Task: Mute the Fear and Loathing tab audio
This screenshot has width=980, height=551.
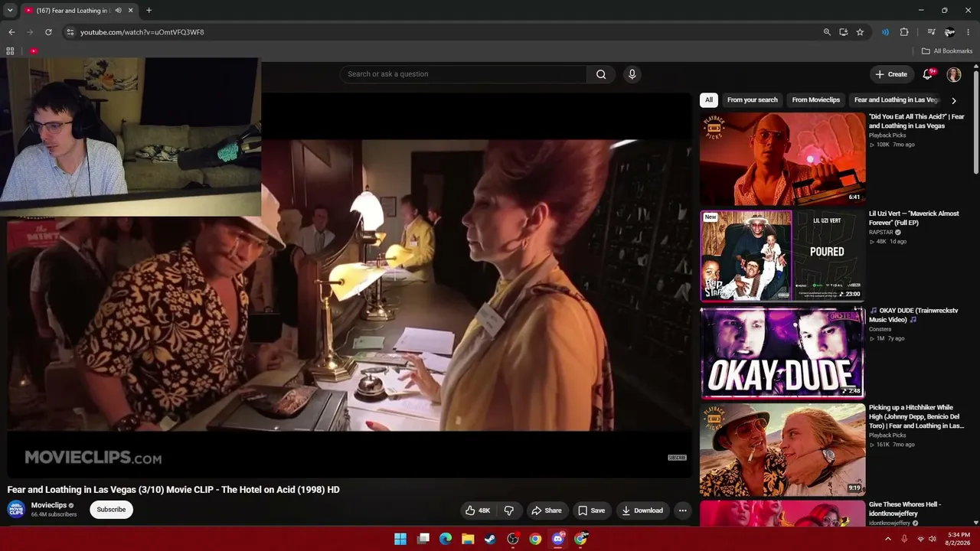Action: 118,11
